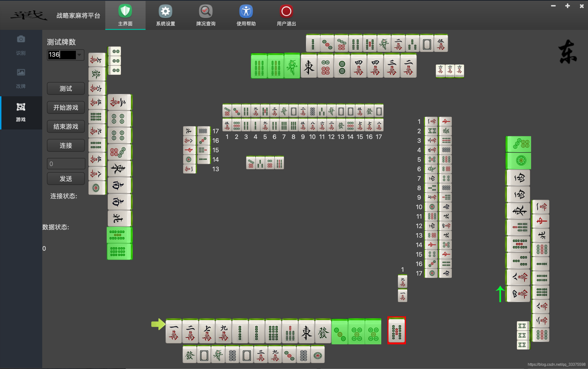The width and height of the screenshot is (588, 369).
Task: Select the 東 tile in bottom hand
Action: click(x=306, y=332)
